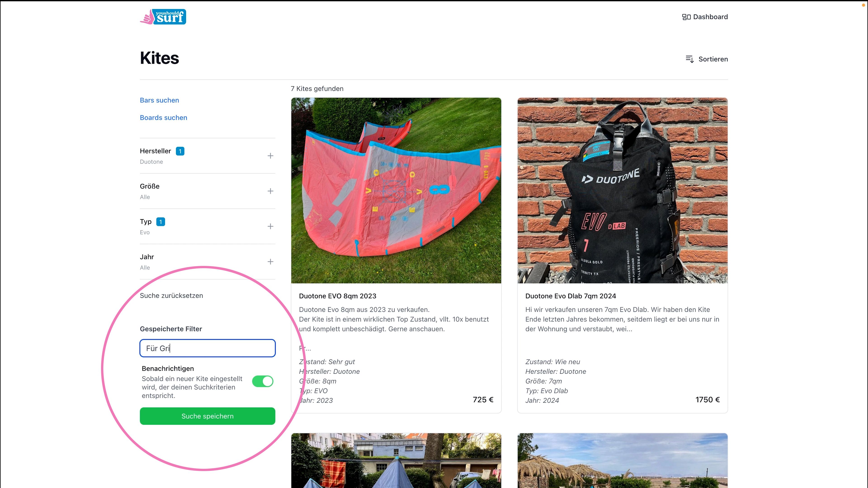Reset search via Suche zurücksetzen
Screen dimensions: 868x488
pyautogui.click(x=172, y=295)
